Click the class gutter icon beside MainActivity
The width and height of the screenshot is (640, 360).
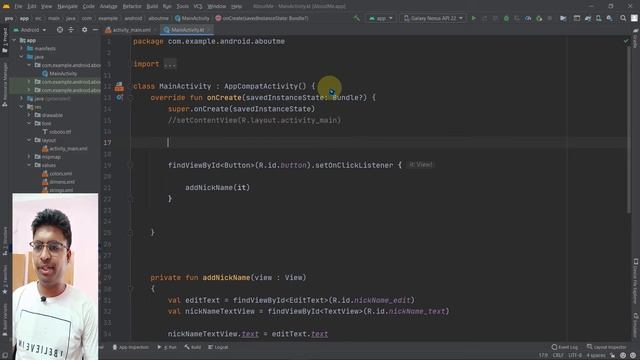(x=119, y=86)
